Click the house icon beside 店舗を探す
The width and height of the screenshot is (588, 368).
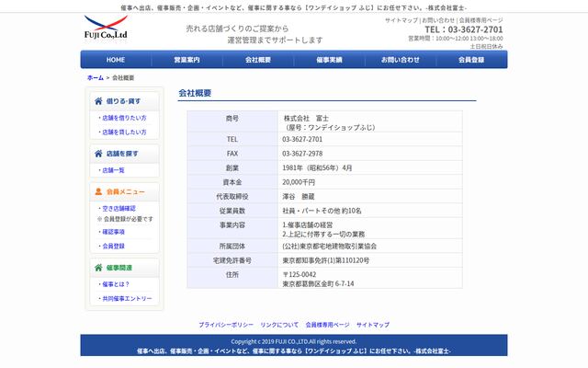(98, 154)
